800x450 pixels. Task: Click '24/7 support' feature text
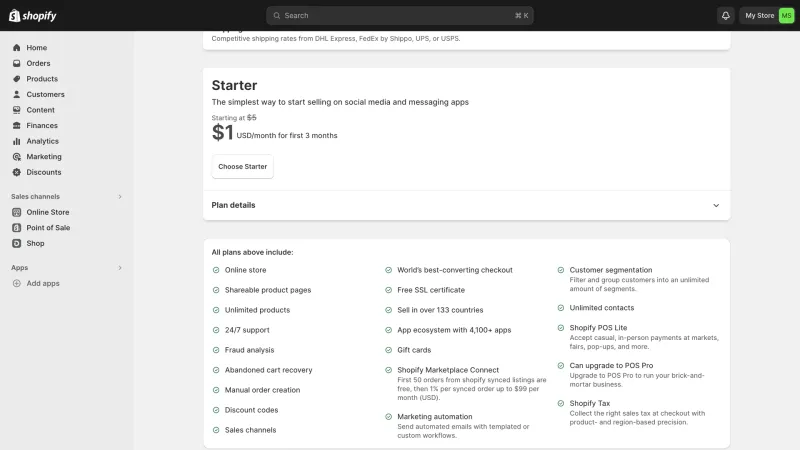click(x=247, y=330)
